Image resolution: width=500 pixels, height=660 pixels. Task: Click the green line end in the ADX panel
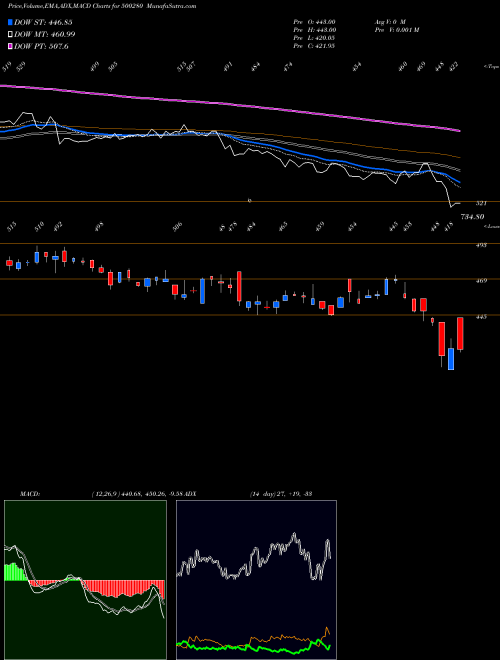329,647
